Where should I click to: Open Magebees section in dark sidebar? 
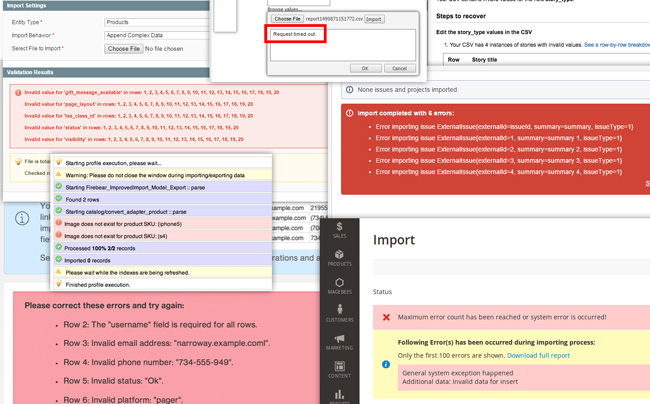pos(340,286)
